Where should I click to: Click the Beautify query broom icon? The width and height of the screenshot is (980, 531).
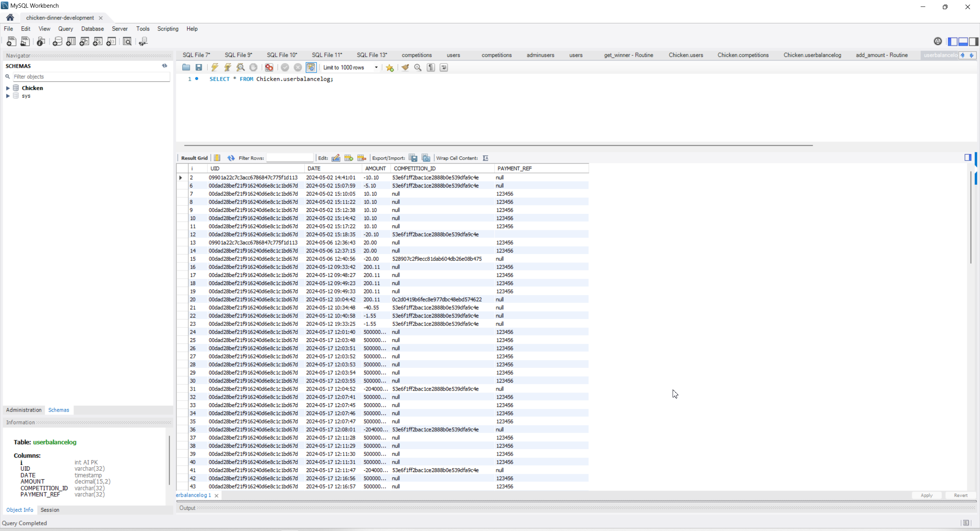(405, 67)
